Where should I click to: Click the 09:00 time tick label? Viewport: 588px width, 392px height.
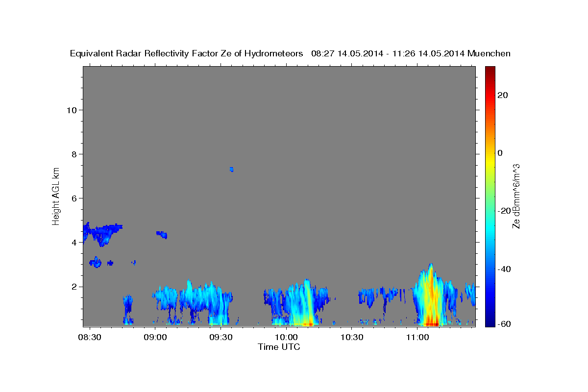pyautogui.click(x=155, y=338)
